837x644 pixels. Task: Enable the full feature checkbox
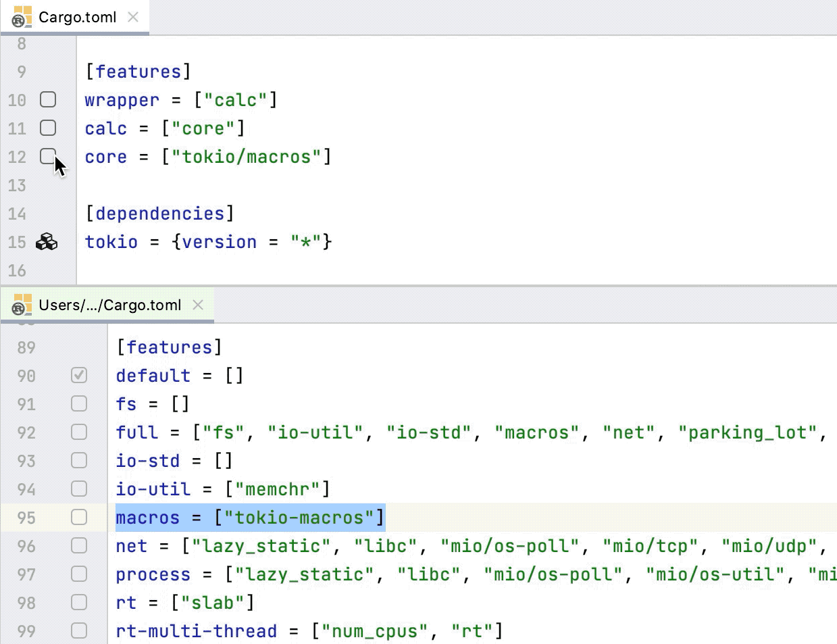tap(79, 432)
